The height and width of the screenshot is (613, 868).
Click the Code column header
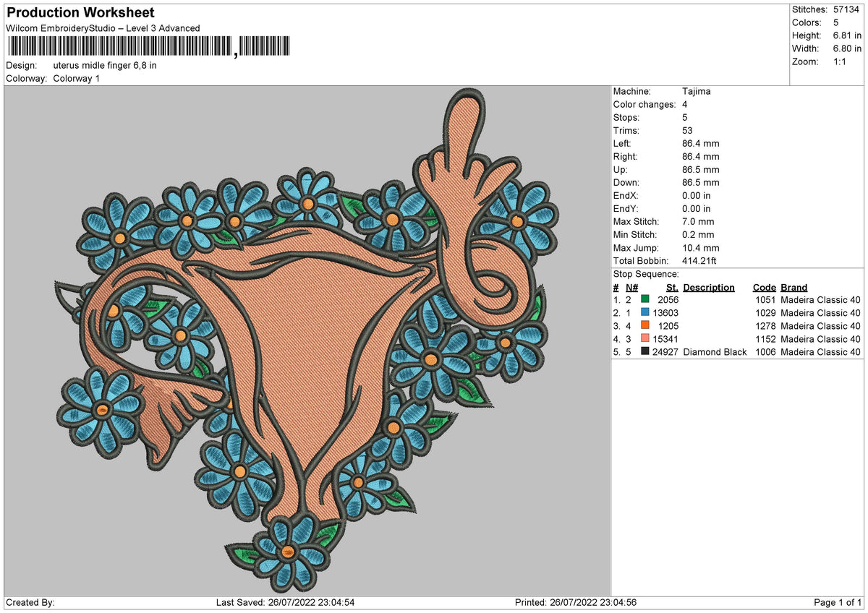764,288
